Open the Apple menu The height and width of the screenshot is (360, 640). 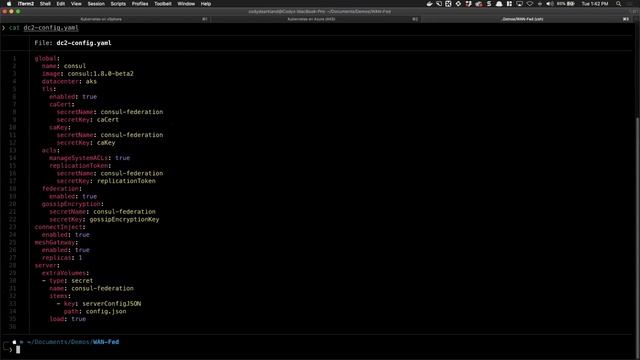point(9,4)
